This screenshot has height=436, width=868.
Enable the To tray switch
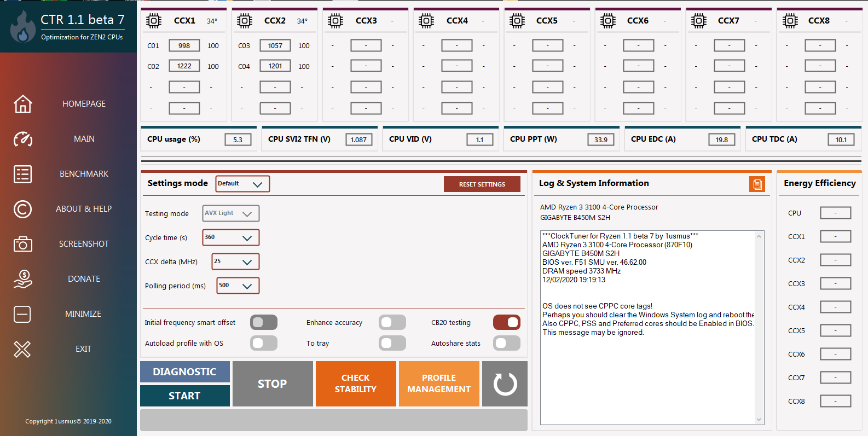coord(392,343)
